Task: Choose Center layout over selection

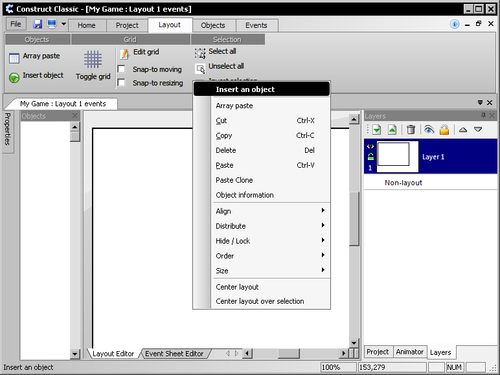Action: [x=262, y=301]
